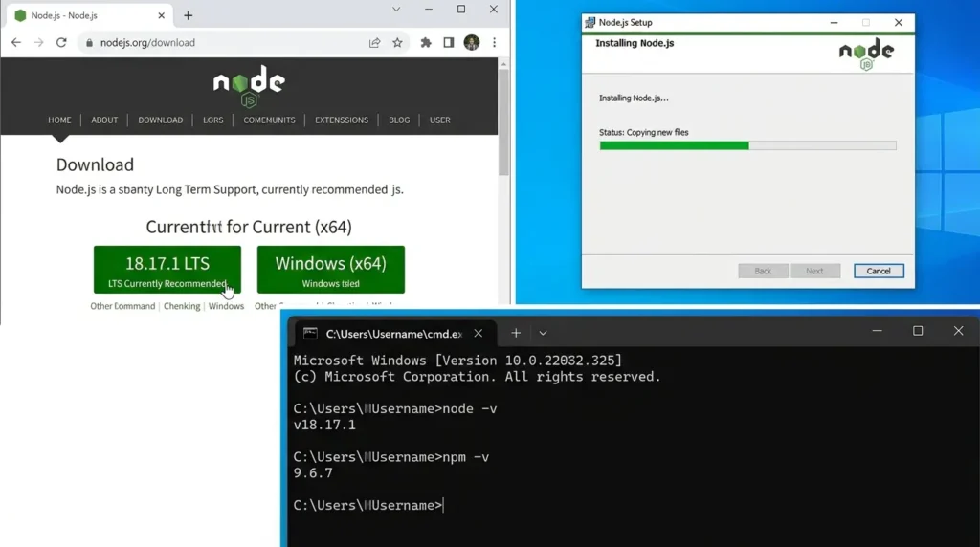
Task: Open a new terminal tab
Action: [516, 334]
